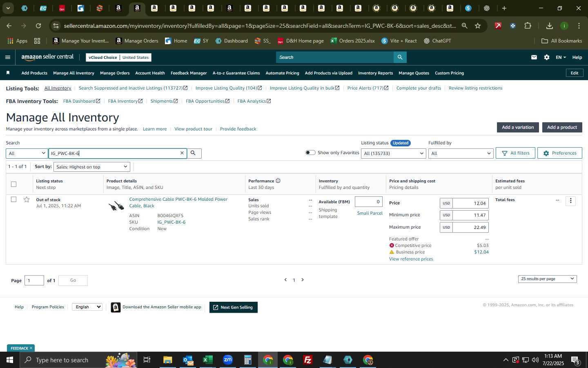Change the 25 results per page dropdown
588x368 pixels.
click(547, 279)
